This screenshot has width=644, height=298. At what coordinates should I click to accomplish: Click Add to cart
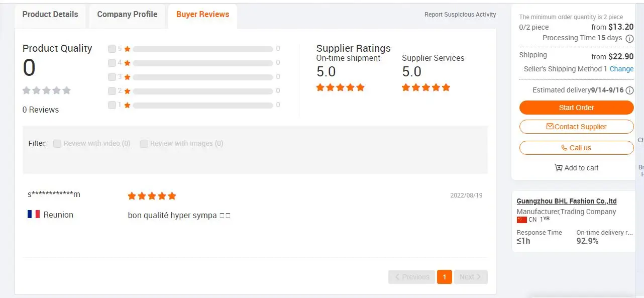(x=576, y=168)
